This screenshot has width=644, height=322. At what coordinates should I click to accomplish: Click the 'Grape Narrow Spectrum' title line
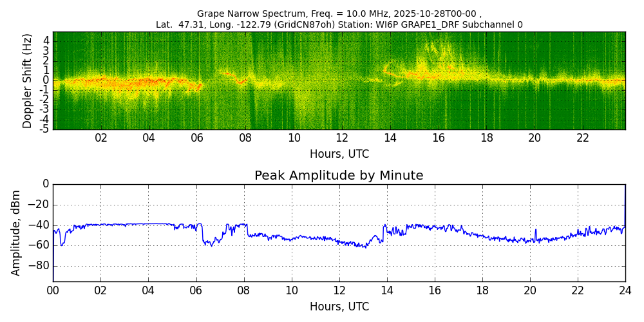coord(339,14)
